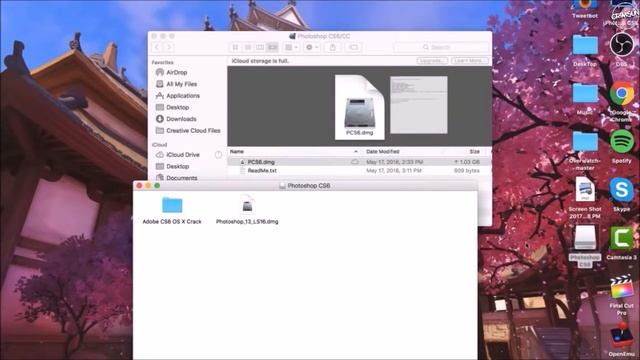
Task: Click the Photoshop CS6 window title disk icon
Action: (282, 186)
